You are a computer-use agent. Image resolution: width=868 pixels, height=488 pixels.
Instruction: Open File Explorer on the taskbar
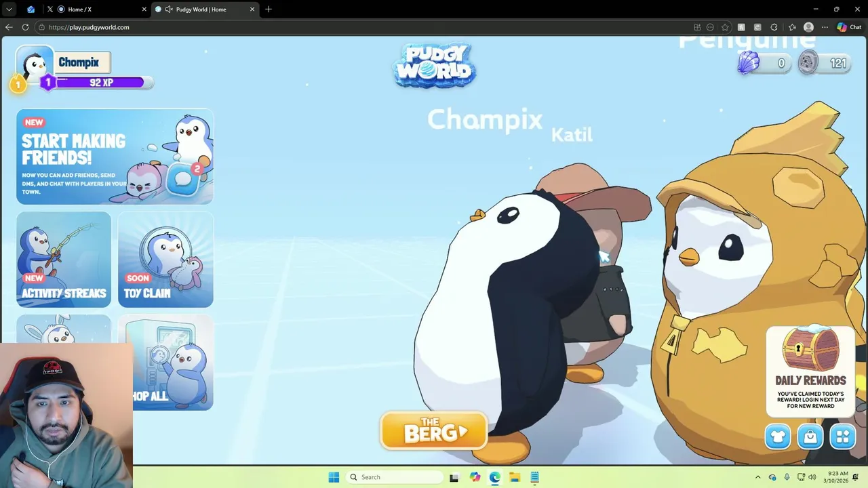point(515,477)
